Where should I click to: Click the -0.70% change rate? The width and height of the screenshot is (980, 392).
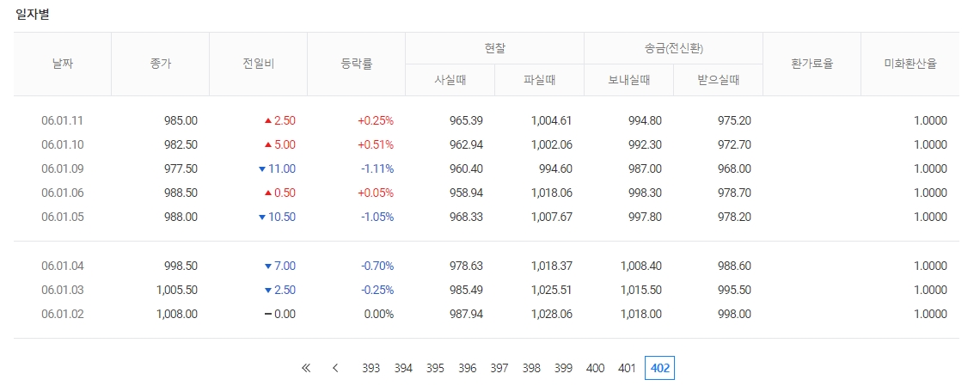(377, 266)
